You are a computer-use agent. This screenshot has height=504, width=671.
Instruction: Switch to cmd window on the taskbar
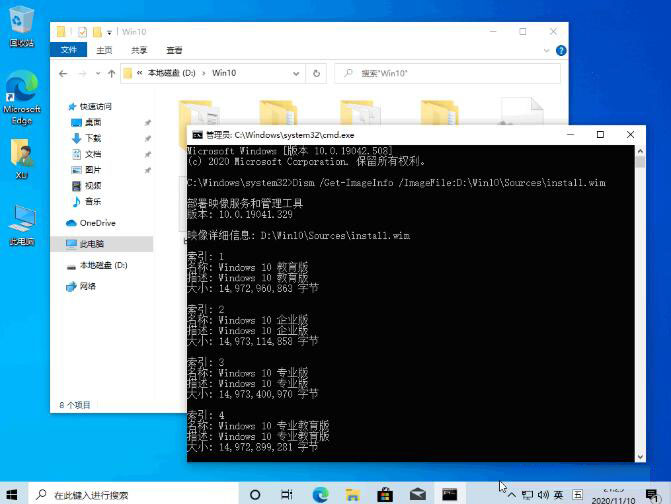(450, 495)
